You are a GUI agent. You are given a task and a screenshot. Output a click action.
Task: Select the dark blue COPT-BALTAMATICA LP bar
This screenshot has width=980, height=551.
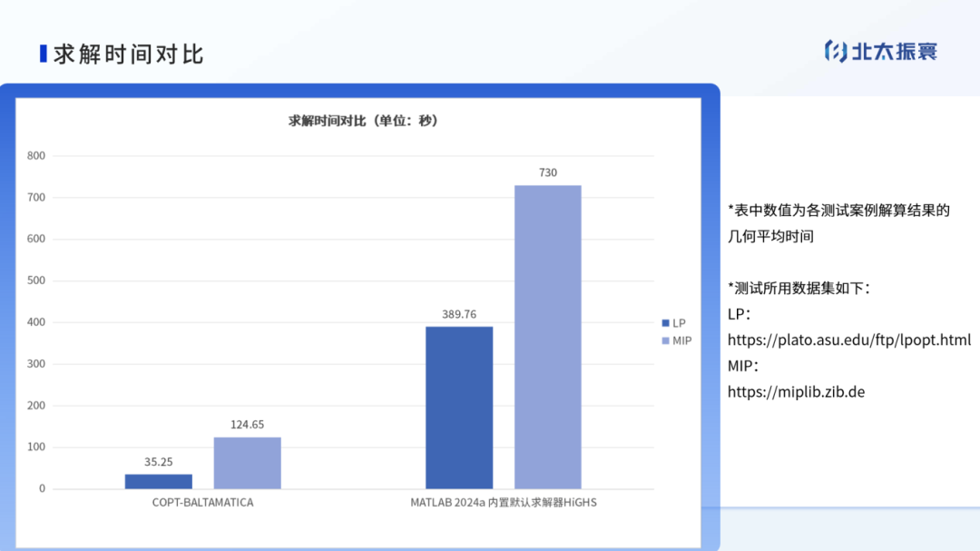(x=157, y=482)
